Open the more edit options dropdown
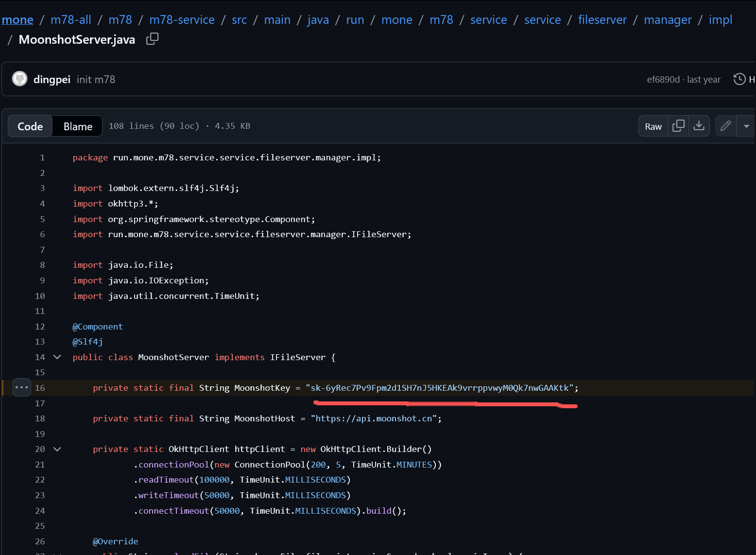This screenshot has height=555, width=756. click(x=746, y=126)
